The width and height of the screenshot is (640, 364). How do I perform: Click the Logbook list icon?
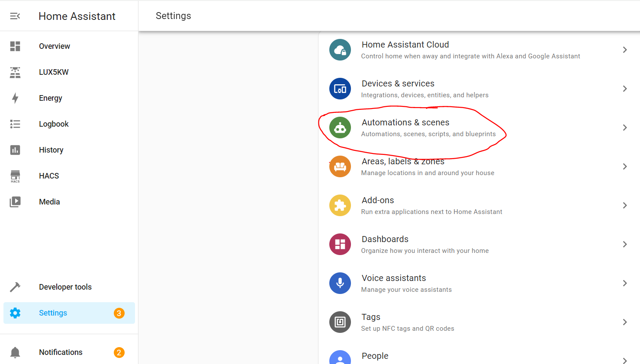pos(15,124)
